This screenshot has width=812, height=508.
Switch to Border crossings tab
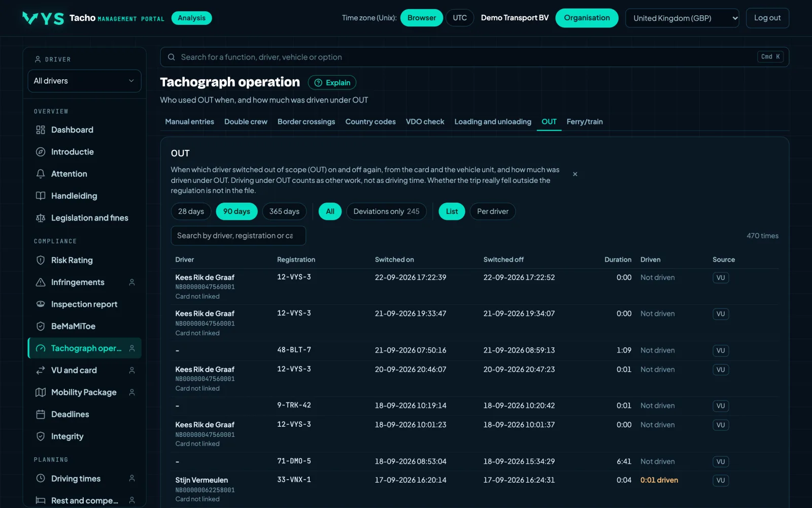306,122
